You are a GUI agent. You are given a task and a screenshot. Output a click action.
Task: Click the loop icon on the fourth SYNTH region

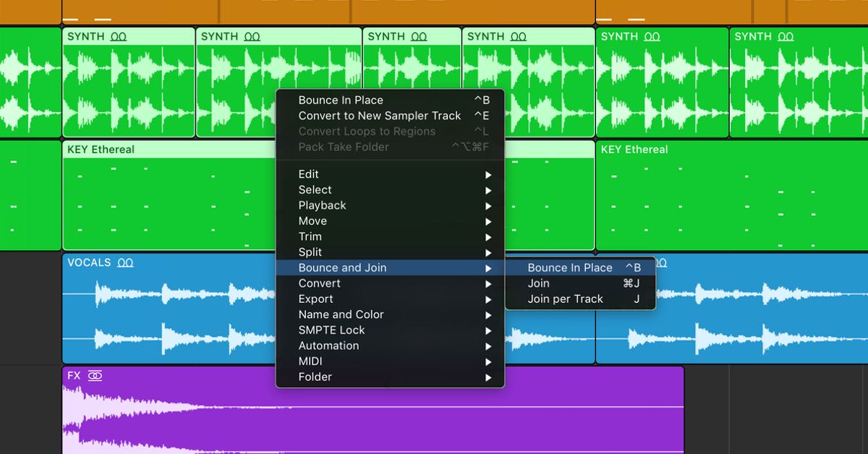point(519,37)
